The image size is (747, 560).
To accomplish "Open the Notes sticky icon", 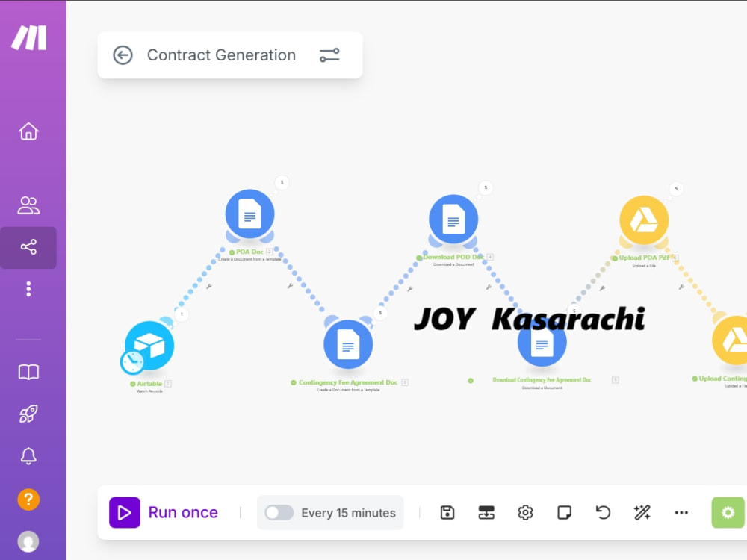I will click(x=565, y=513).
